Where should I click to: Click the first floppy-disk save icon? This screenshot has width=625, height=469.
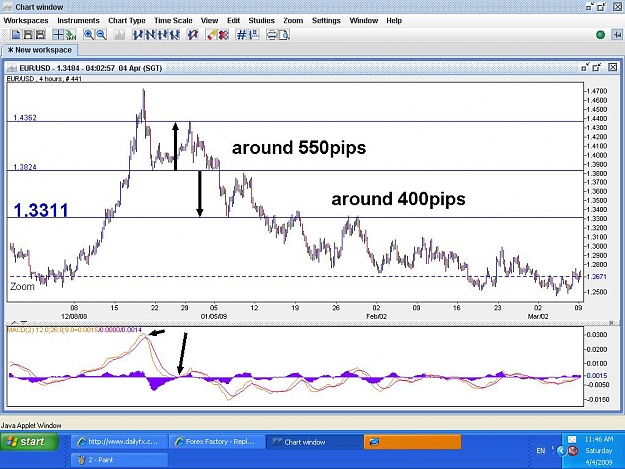click(x=28, y=35)
